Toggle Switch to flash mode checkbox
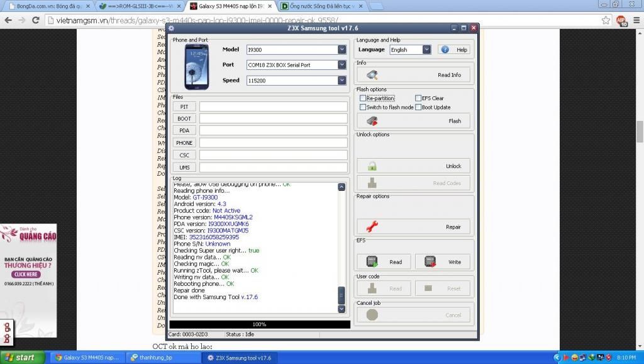The image size is (644, 364). coord(363,107)
